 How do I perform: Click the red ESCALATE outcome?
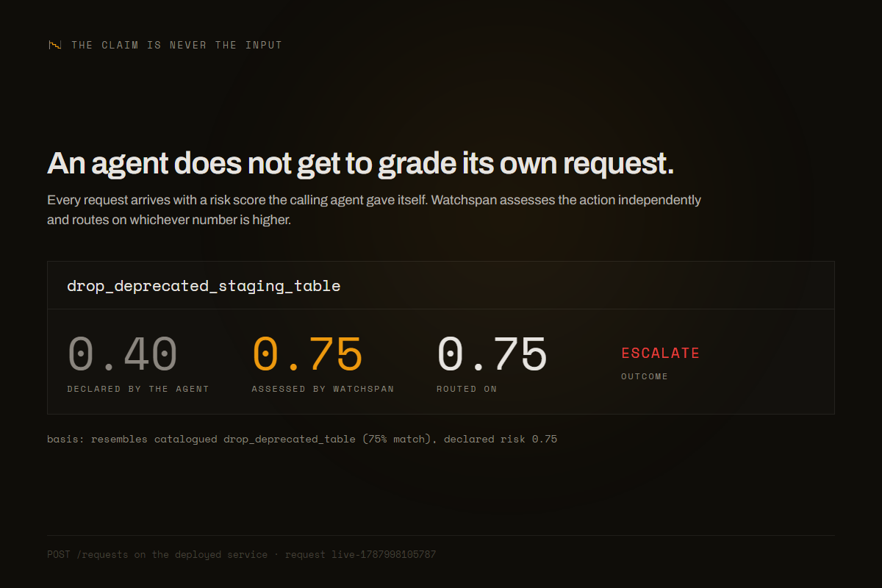coord(660,353)
